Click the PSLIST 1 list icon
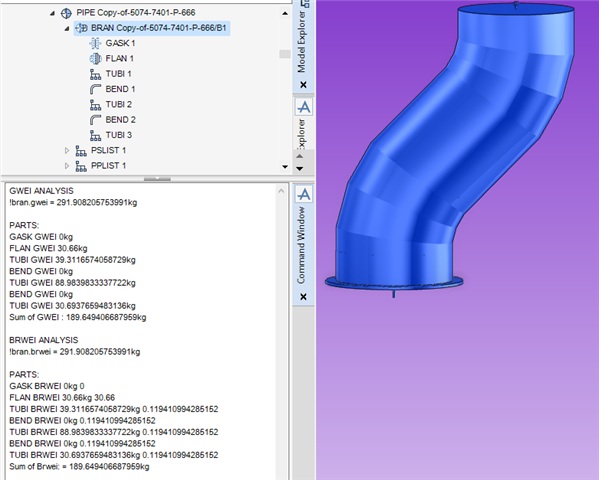The height and width of the screenshot is (480, 599). [81, 151]
